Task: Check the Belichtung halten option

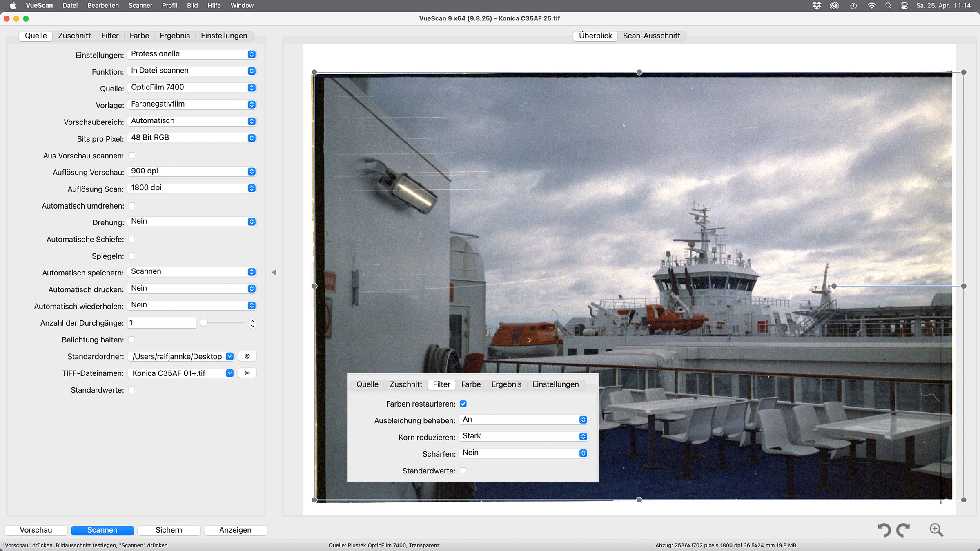Action: pos(131,340)
